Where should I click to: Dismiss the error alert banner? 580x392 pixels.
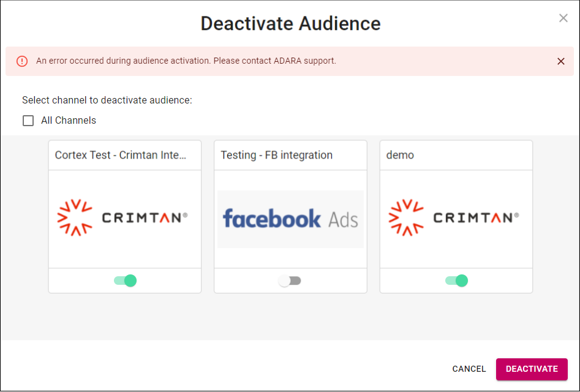561,61
